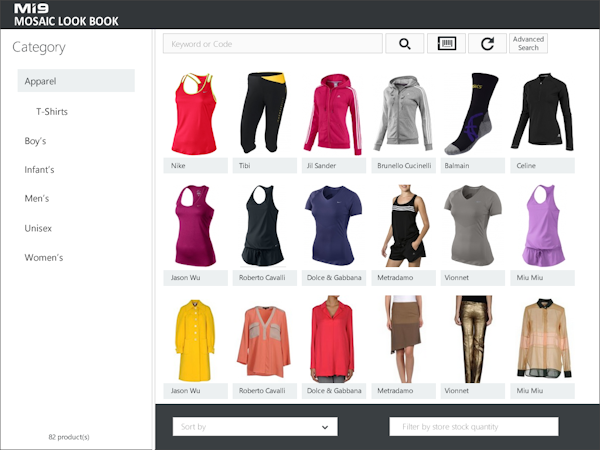
Task: Choose the Infant's category
Action: (x=40, y=170)
